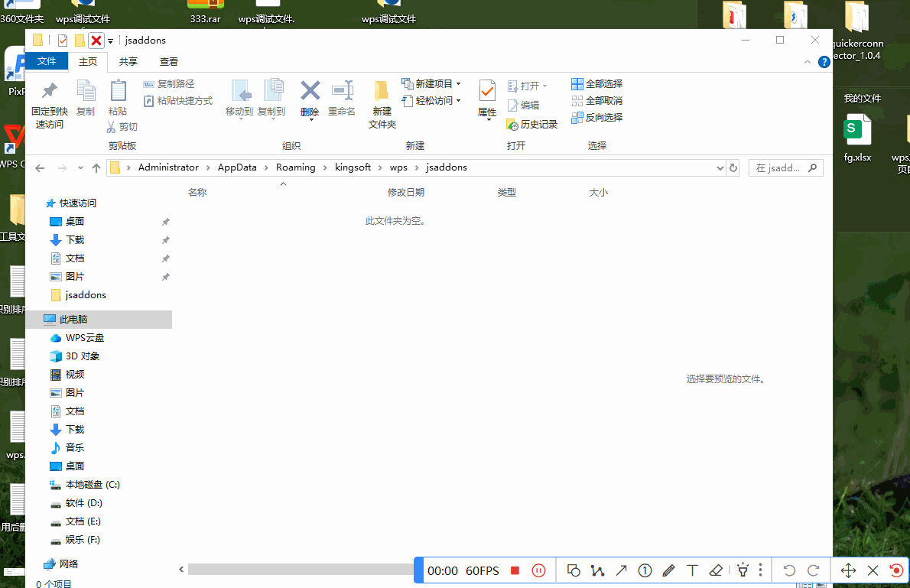Sort by the 大小 (Size) column header
910x588 pixels.
(x=598, y=192)
